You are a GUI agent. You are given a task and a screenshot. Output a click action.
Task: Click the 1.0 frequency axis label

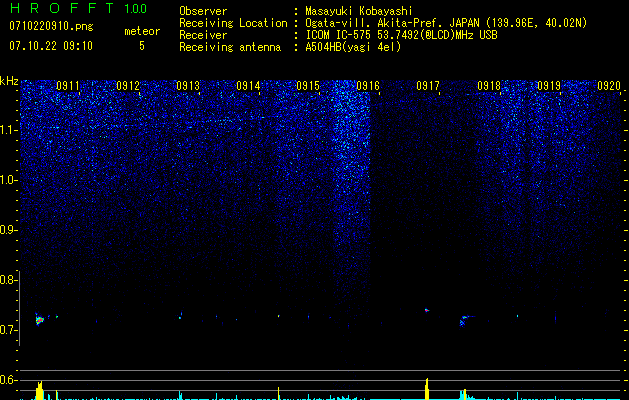8,180
